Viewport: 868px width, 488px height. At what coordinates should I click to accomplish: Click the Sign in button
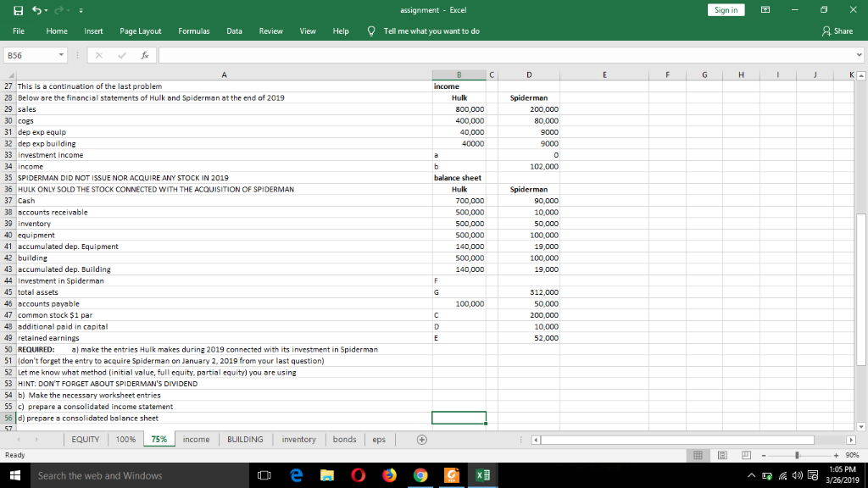click(725, 8)
